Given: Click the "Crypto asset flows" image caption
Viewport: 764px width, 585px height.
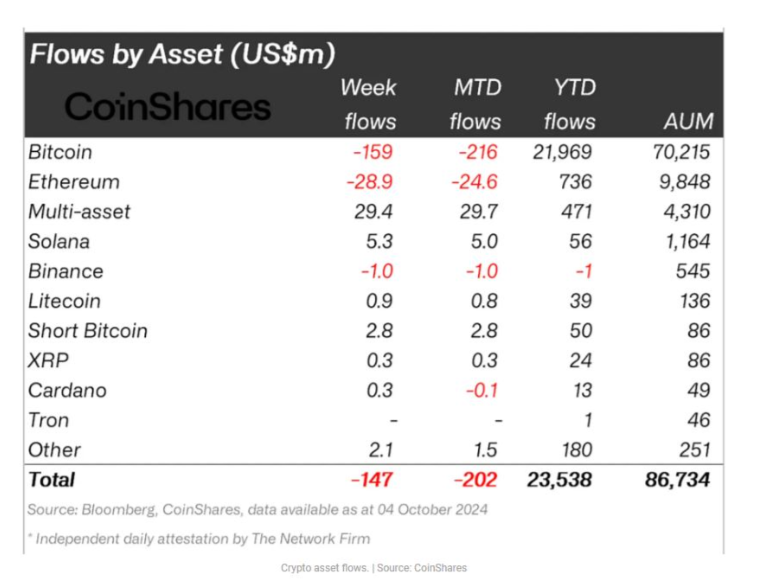Looking at the screenshot, I should coord(373,568).
